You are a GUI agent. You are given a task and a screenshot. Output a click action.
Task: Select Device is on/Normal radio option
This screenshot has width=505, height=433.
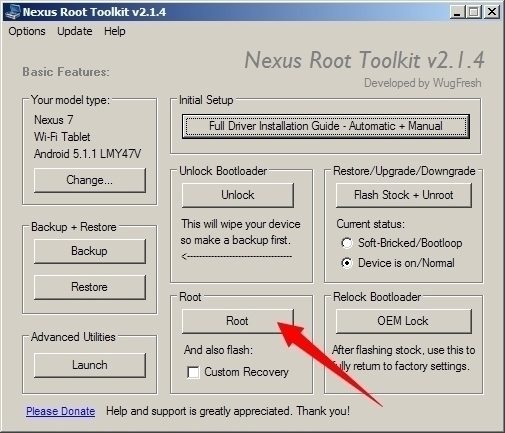[347, 263]
